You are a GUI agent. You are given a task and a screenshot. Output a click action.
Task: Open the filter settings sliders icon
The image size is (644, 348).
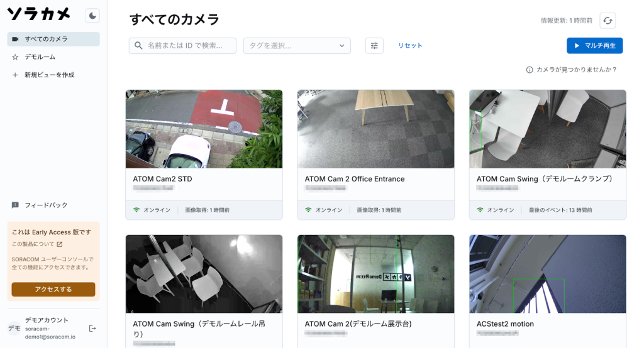[374, 46]
